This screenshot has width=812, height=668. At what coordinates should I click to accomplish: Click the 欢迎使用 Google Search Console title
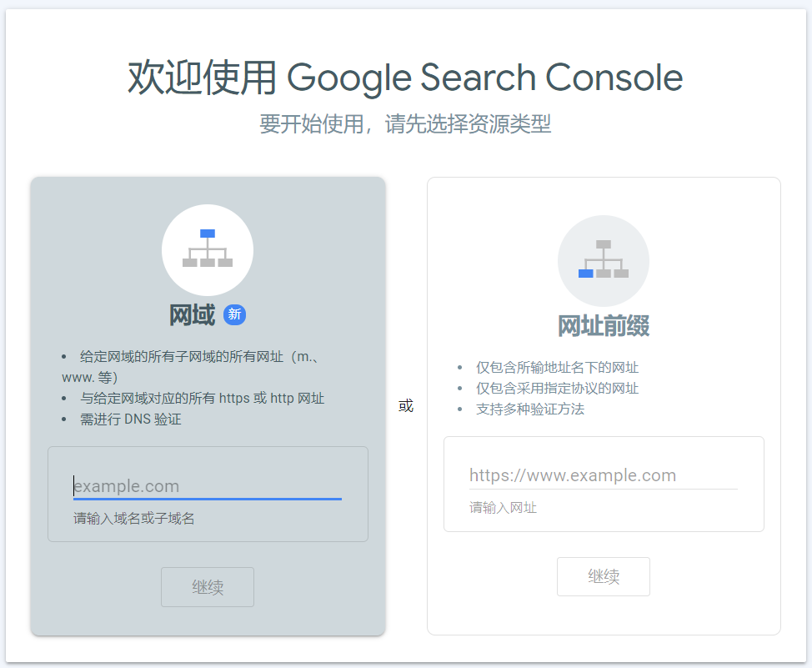pos(405,78)
